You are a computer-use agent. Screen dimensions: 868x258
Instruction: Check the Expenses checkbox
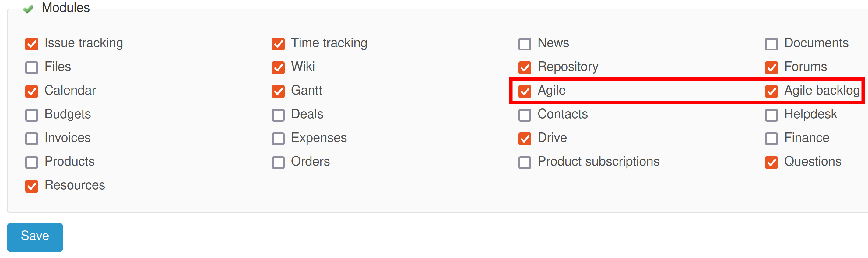tap(278, 139)
